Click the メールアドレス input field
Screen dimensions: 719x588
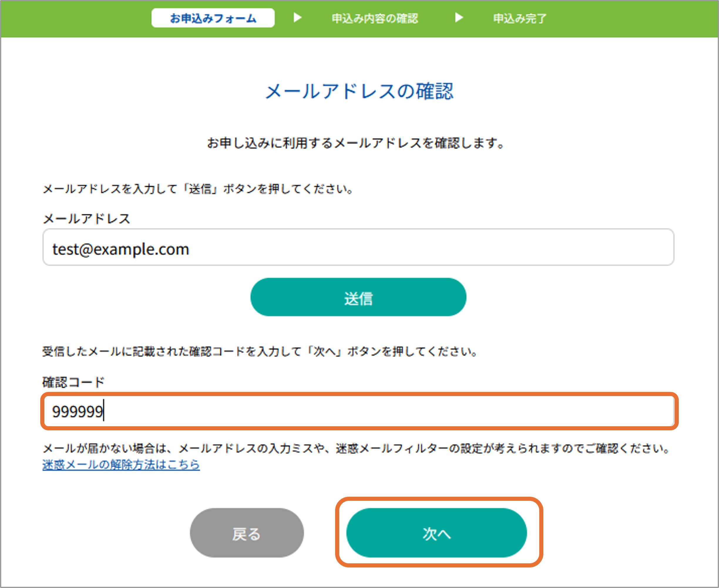click(358, 247)
